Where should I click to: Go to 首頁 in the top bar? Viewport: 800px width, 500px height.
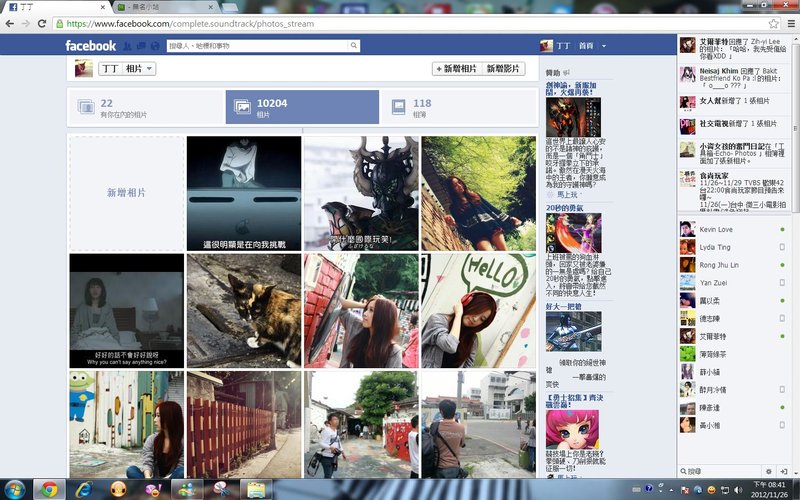coord(586,46)
